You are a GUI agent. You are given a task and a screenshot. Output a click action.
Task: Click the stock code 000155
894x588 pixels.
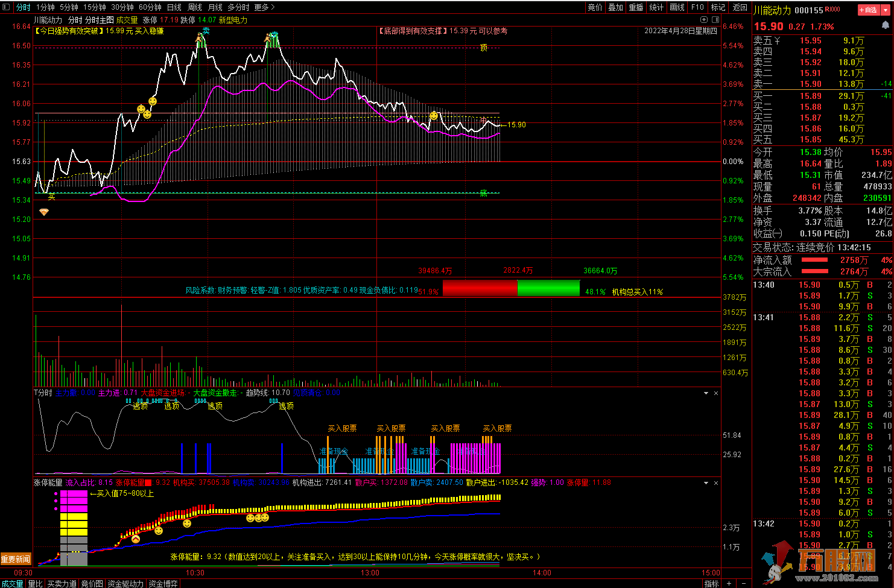808,10
